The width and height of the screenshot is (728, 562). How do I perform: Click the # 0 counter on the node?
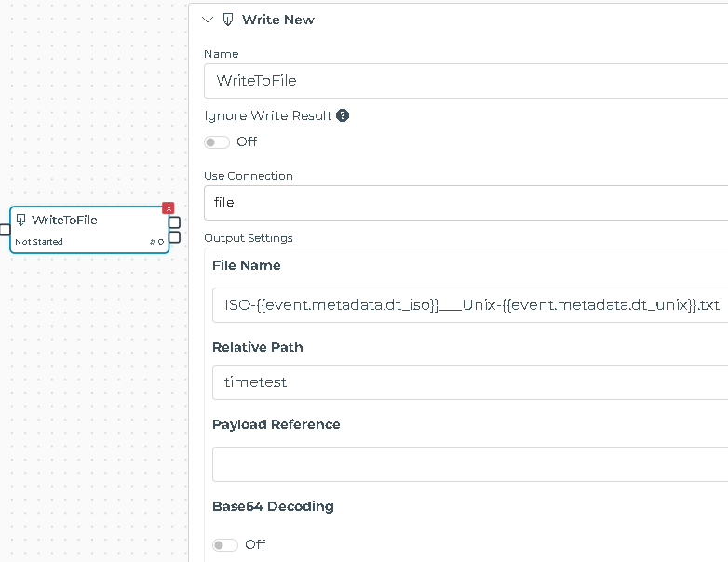156,242
